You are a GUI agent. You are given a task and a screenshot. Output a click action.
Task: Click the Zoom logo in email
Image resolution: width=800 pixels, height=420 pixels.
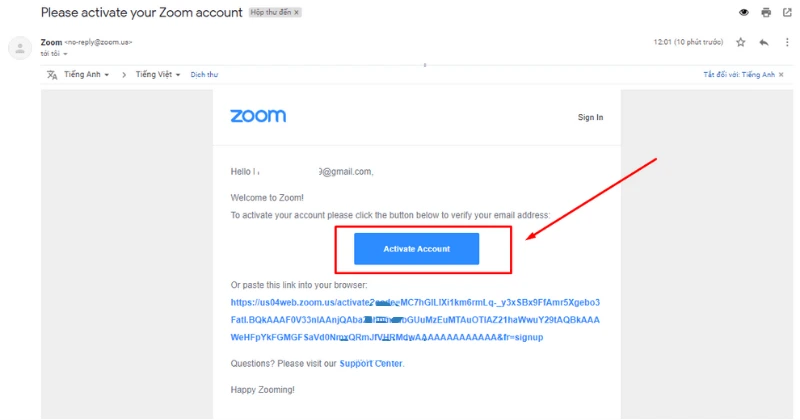pos(258,116)
